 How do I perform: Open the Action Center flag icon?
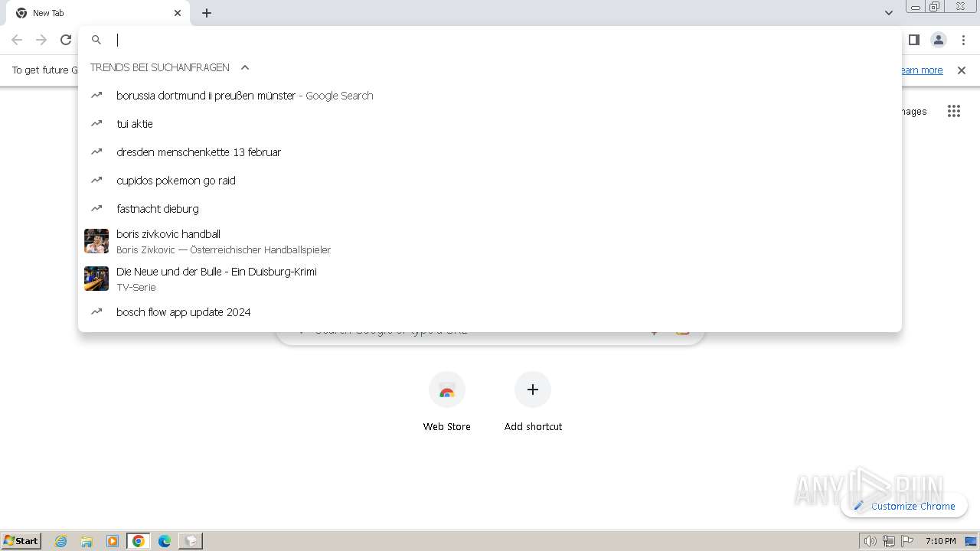tap(907, 541)
